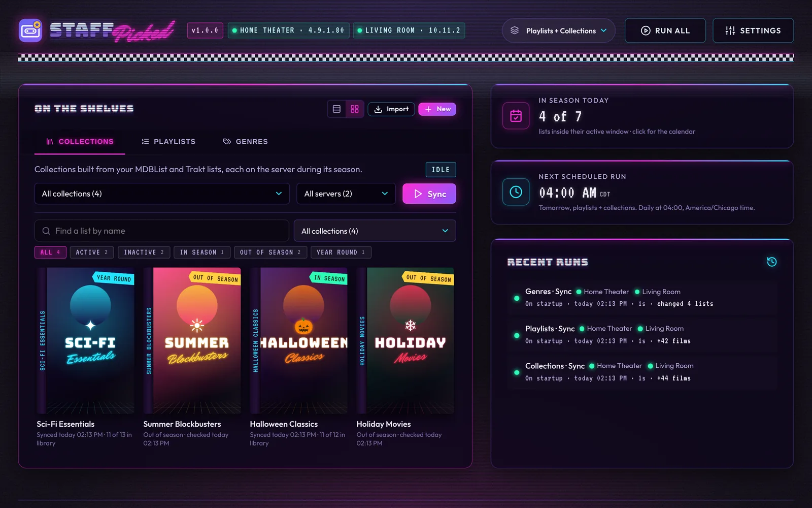Open the All servers (2) dropdown
Image resolution: width=812 pixels, height=508 pixels.
point(346,194)
